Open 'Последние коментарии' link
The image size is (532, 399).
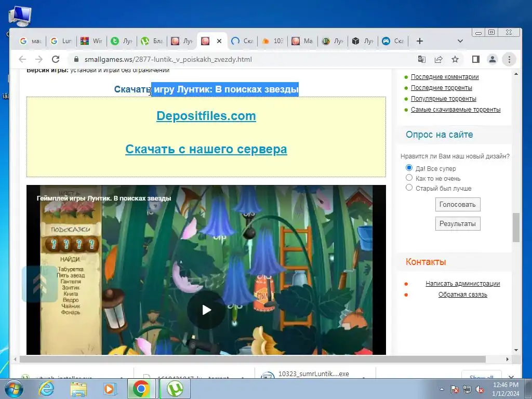point(445,77)
